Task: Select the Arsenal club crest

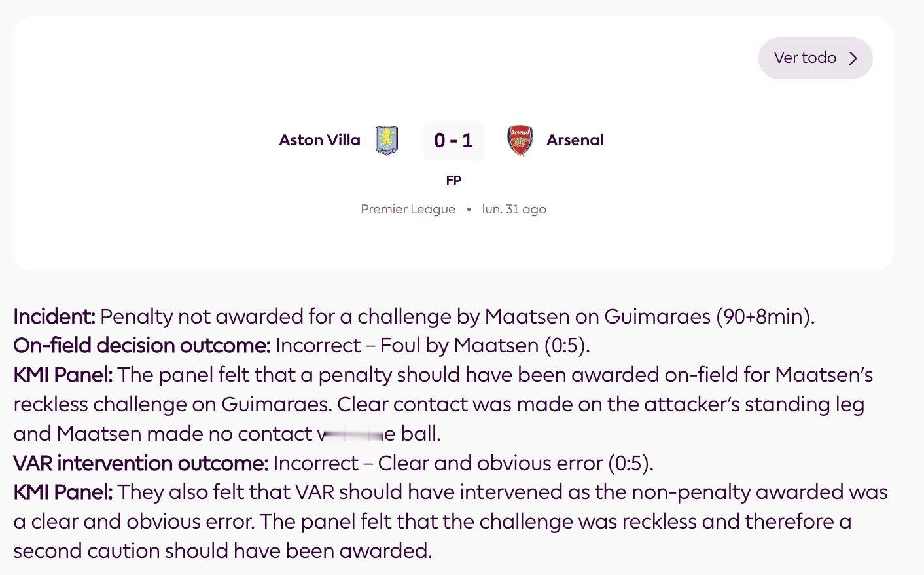Action: point(520,140)
